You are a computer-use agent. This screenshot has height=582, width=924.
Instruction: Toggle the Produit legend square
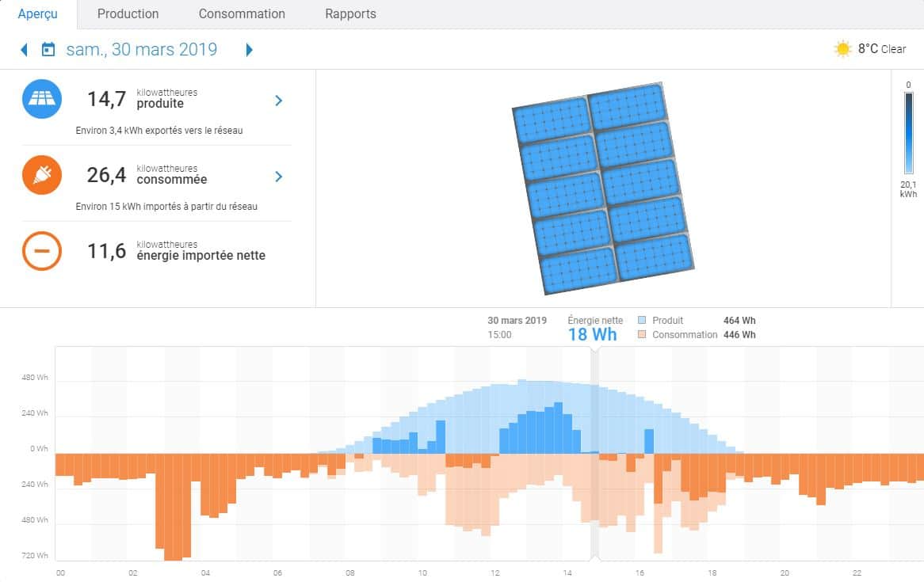pos(642,321)
